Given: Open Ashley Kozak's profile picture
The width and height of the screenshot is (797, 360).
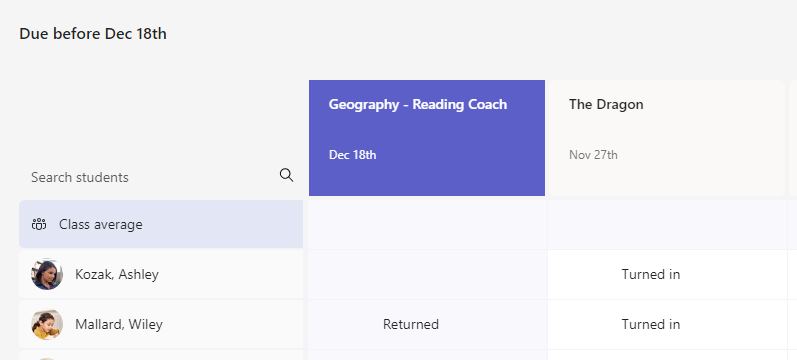Looking at the screenshot, I should coord(47,274).
